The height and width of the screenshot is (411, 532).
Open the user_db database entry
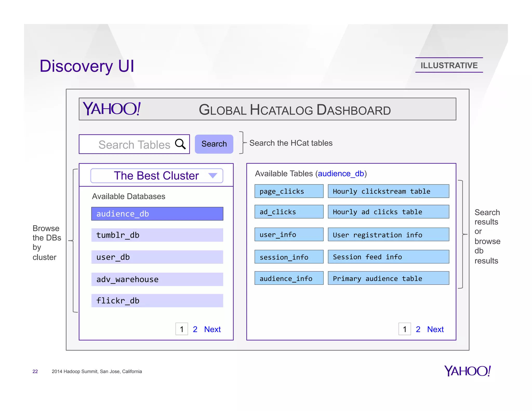[157, 257]
